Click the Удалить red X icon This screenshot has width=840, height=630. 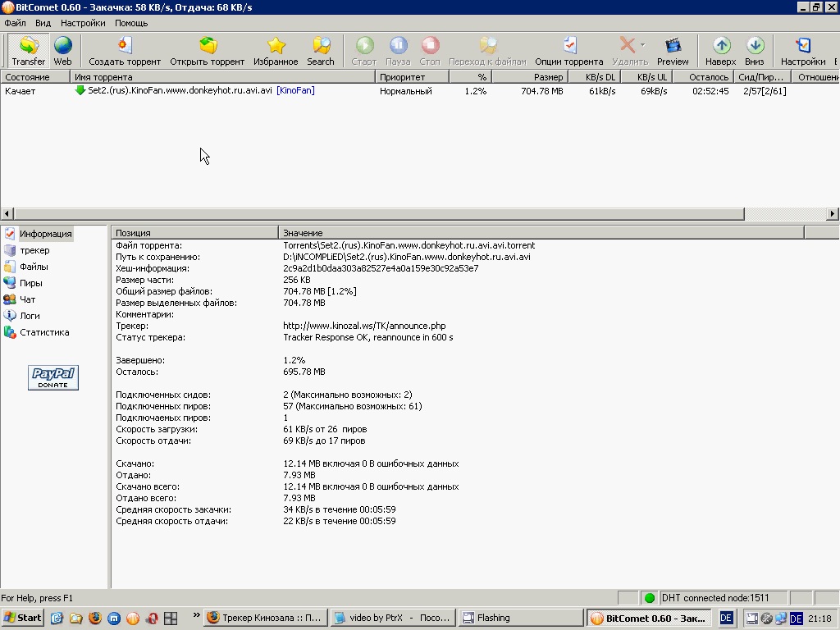[627, 46]
